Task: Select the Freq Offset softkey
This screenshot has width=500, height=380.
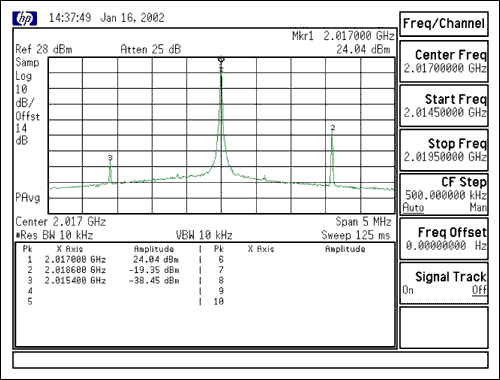Action: [444, 239]
